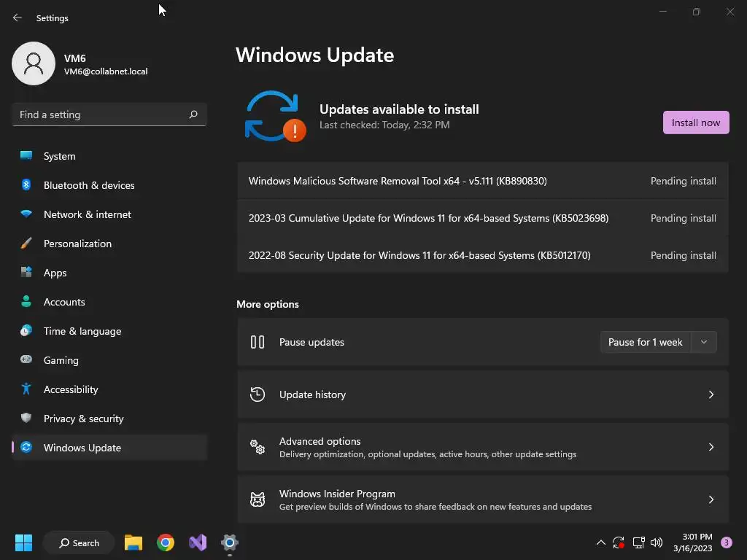Click the Pause updates pause icon
This screenshot has width=747, height=560.
pos(258,342)
